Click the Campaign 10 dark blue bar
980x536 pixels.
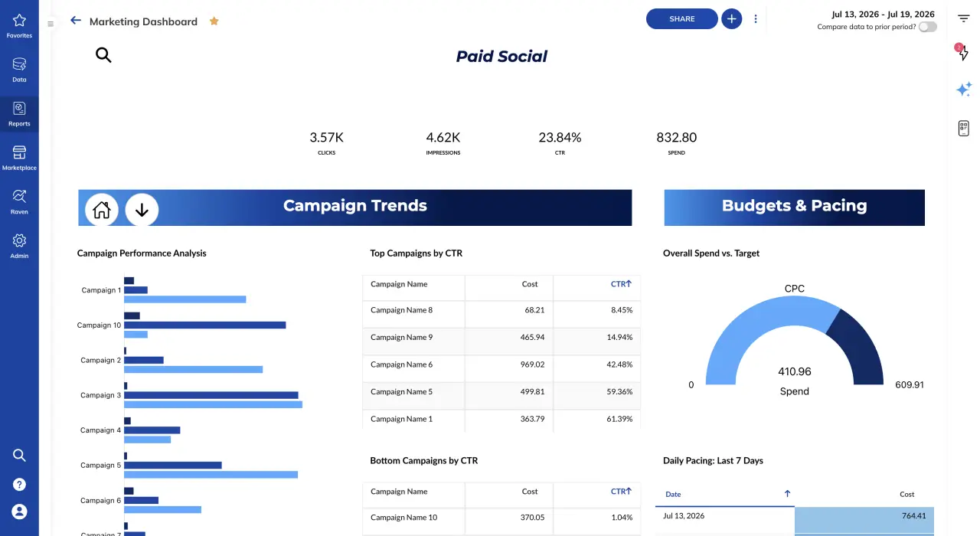[x=204, y=325]
